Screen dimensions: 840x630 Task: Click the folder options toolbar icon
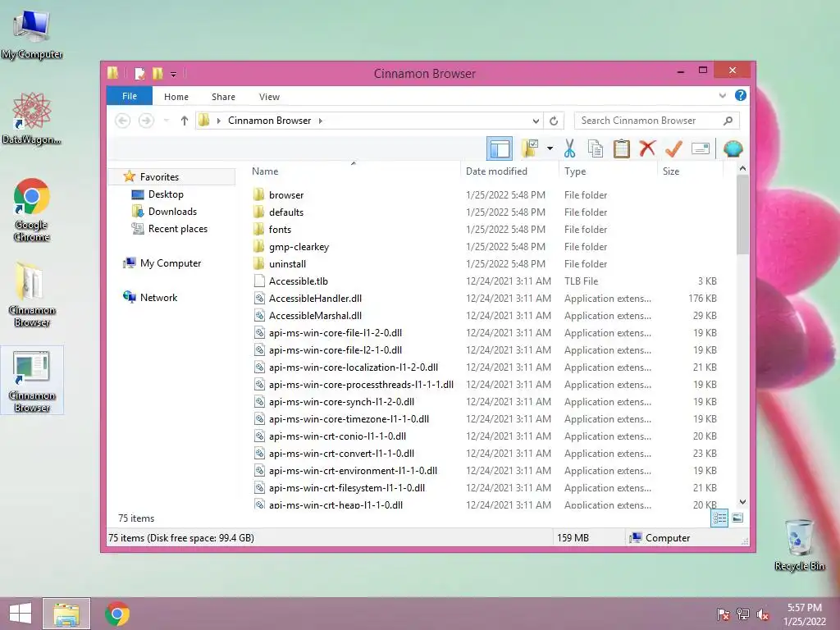pos(530,148)
